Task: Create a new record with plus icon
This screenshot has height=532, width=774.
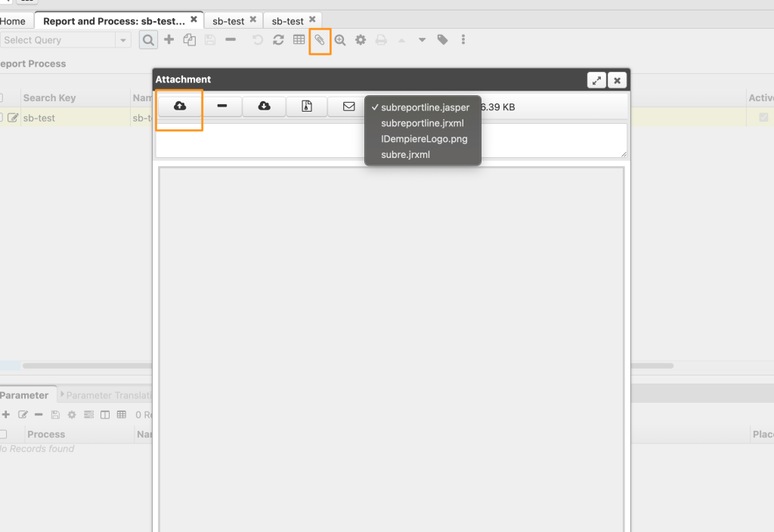Action: tap(169, 39)
